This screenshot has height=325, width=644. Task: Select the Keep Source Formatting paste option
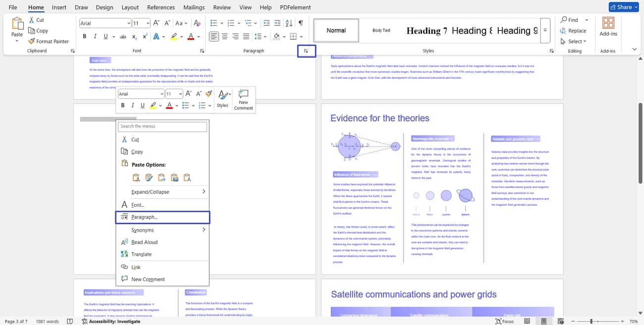136,178
